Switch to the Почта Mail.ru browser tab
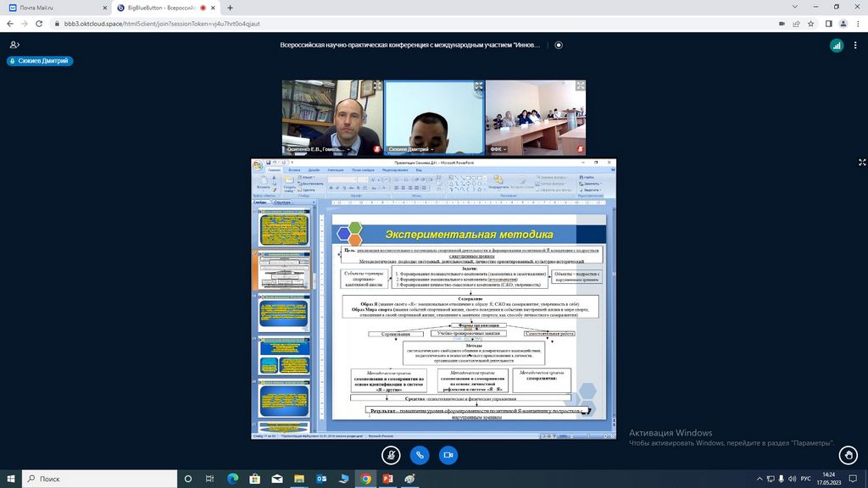 click(55, 8)
